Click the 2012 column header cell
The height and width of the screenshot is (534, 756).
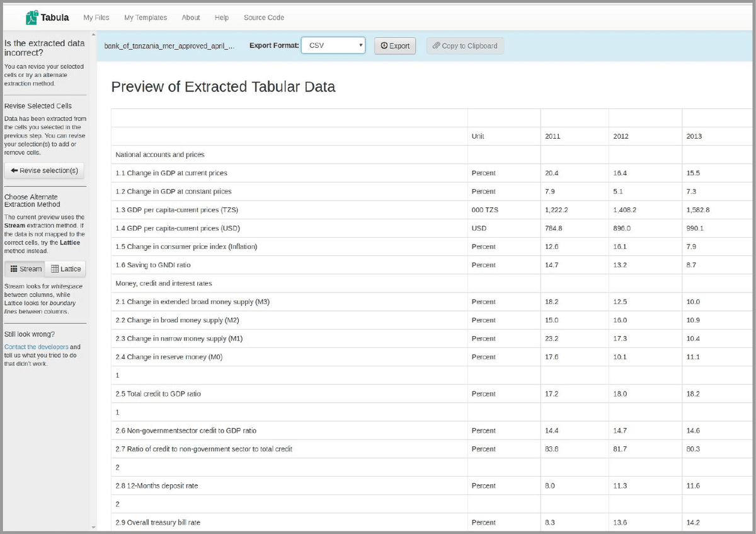pos(645,136)
